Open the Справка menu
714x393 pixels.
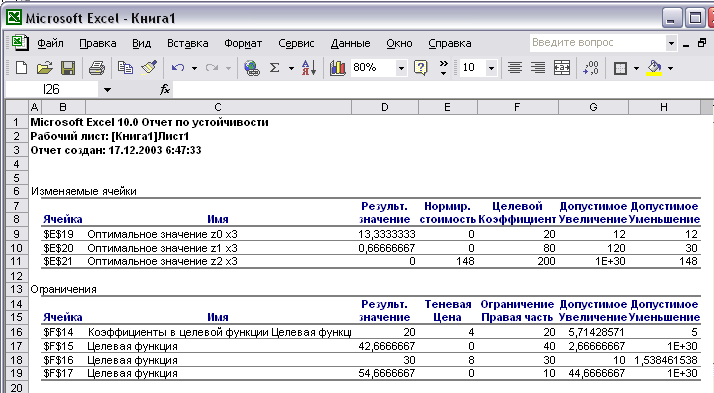coord(449,43)
